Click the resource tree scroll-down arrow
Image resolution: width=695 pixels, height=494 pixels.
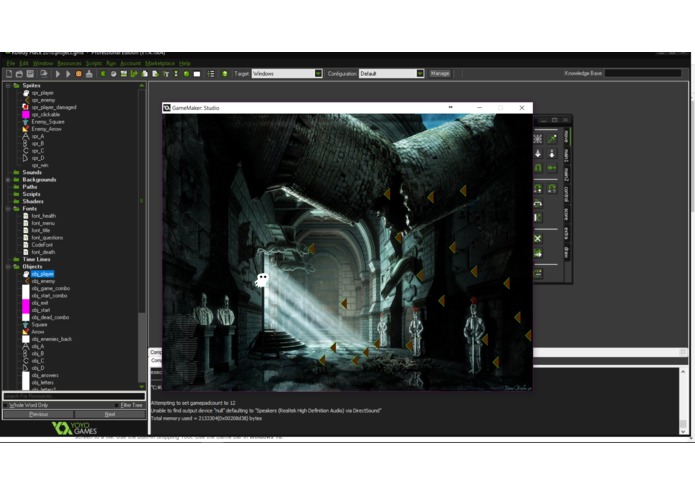pyautogui.click(x=142, y=386)
